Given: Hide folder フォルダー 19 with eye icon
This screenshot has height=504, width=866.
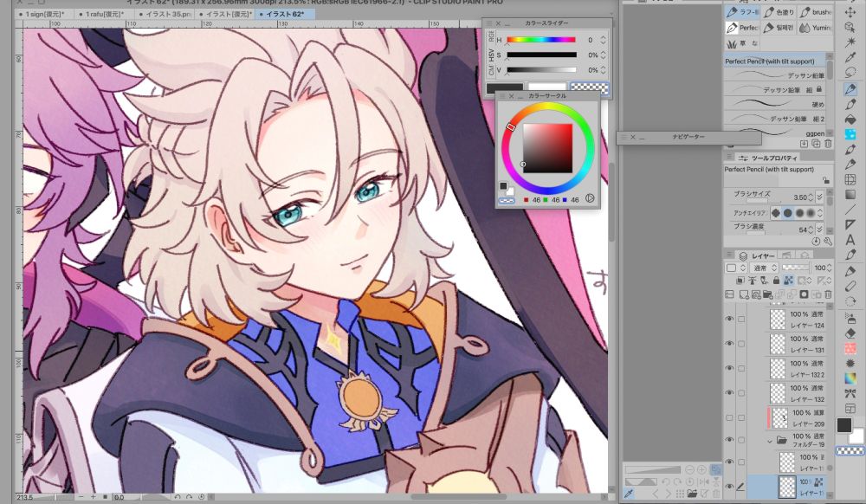Looking at the screenshot, I should pyautogui.click(x=729, y=440).
